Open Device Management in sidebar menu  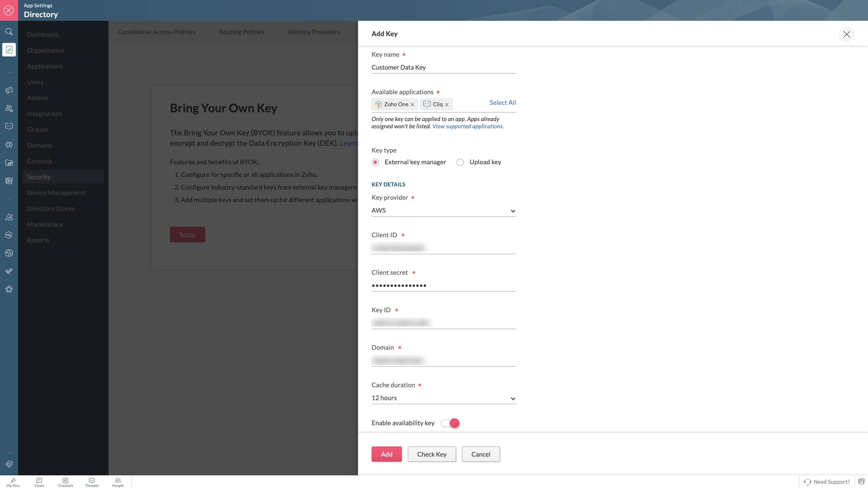click(56, 193)
